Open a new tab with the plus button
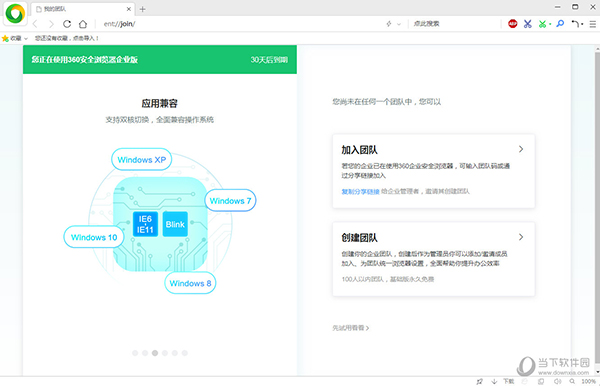600x386 pixels. click(142, 9)
